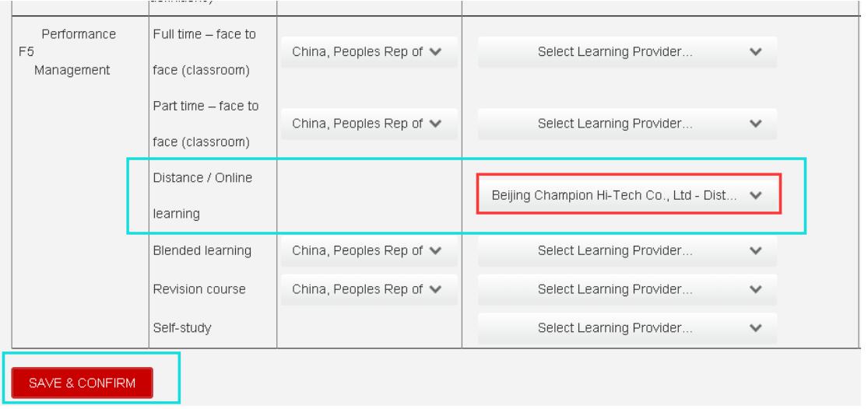Image resolution: width=868 pixels, height=409 pixels.
Task: Click the Blended learning label
Action: (201, 250)
